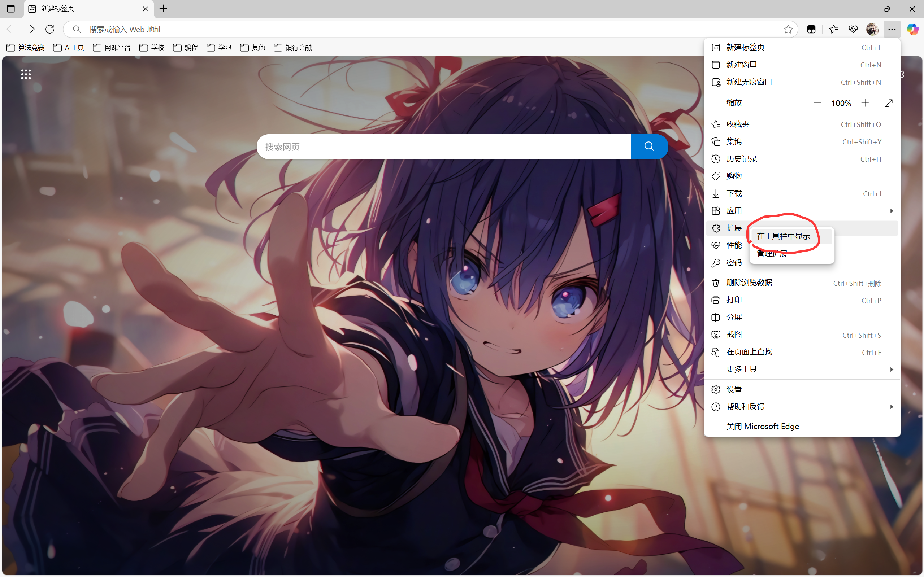Screen dimensions: 924x577
Task: Open the 编程 bookmark folder
Action: tap(186, 47)
